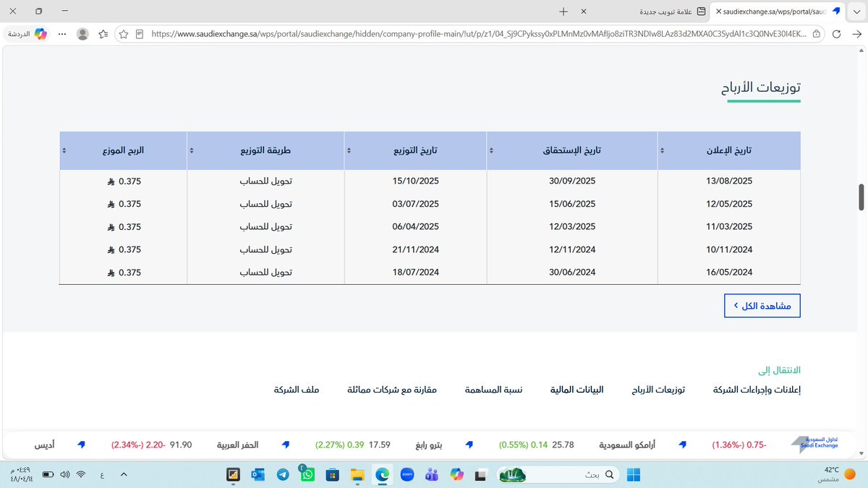This screenshot has width=868, height=488.
Task: Open File Explorer from taskbar
Action: click(357, 474)
